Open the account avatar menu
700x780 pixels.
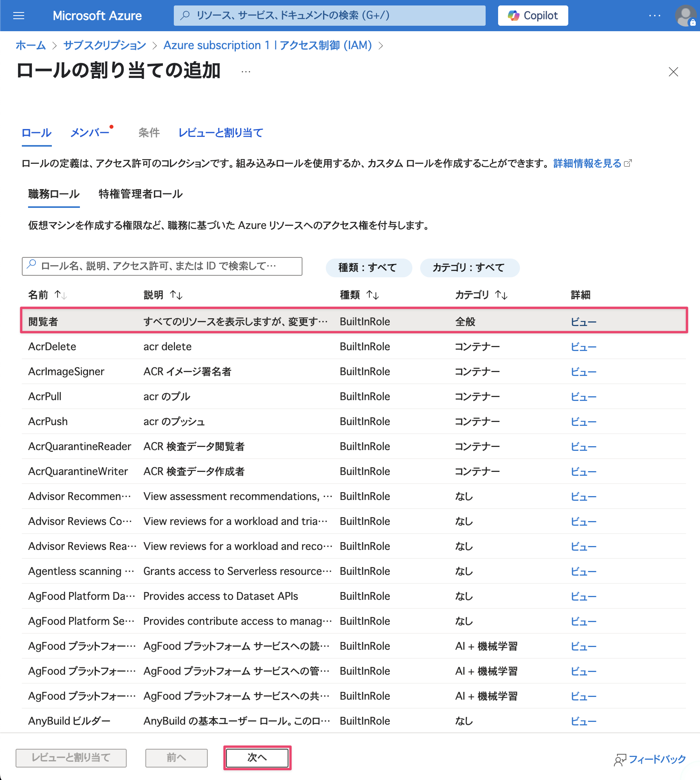pos(685,15)
